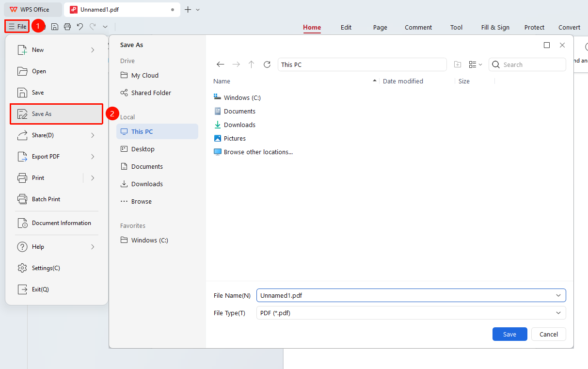Click the print icon in quick toolbar
This screenshot has height=369, width=588.
[67, 27]
